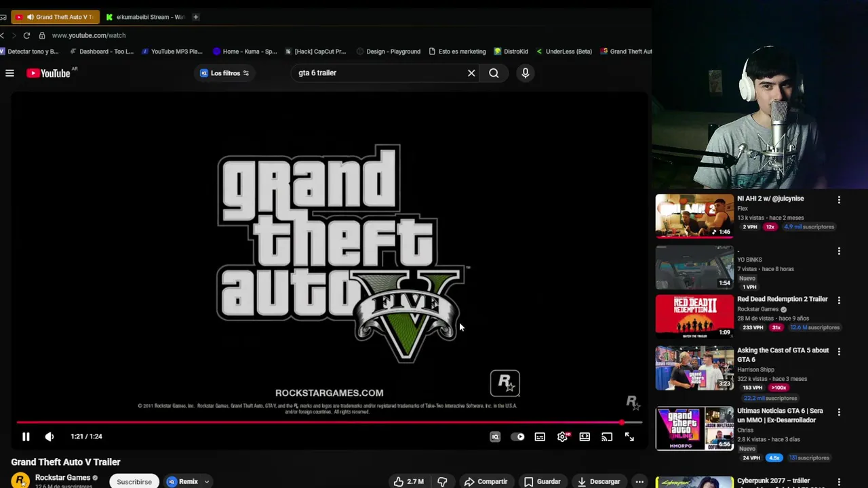
Task: Open options for 'Ultimas Noticias GTA 6'
Action: tap(839, 412)
